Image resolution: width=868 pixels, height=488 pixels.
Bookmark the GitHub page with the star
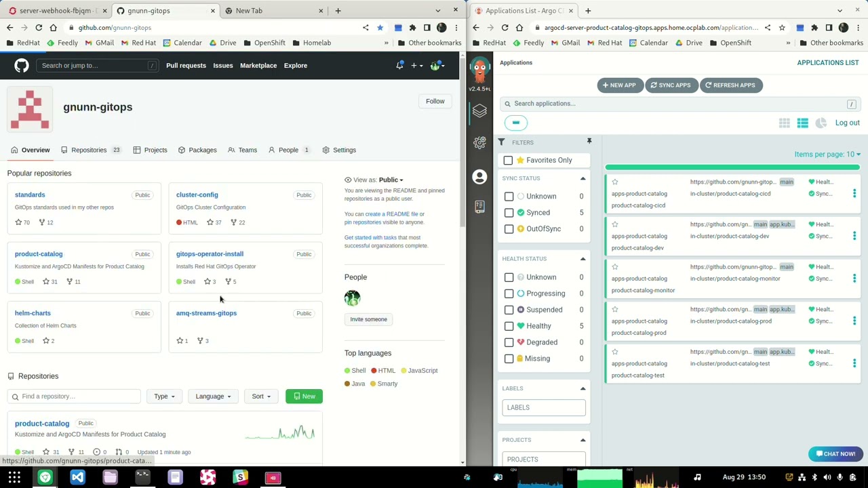(380, 28)
